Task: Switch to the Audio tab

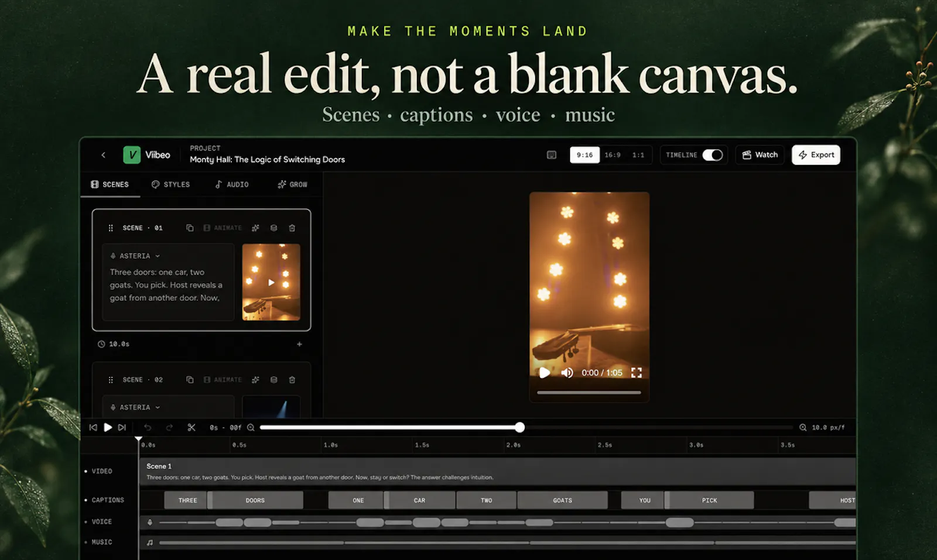Action: point(232,184)
